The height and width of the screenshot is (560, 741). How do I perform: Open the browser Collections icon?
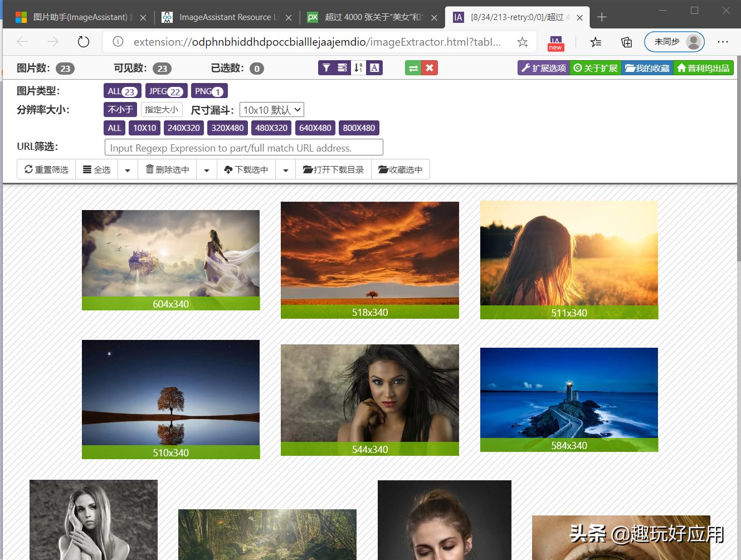626,42
